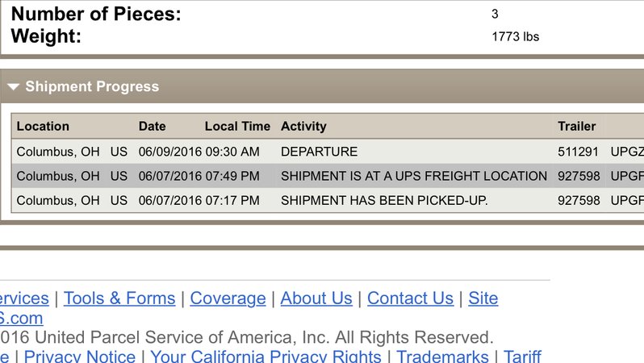This screenshot has width=644, height=363.
Task: Click the Shipment Progress section header
Action: pyautogui.click(x=322, y=86)
